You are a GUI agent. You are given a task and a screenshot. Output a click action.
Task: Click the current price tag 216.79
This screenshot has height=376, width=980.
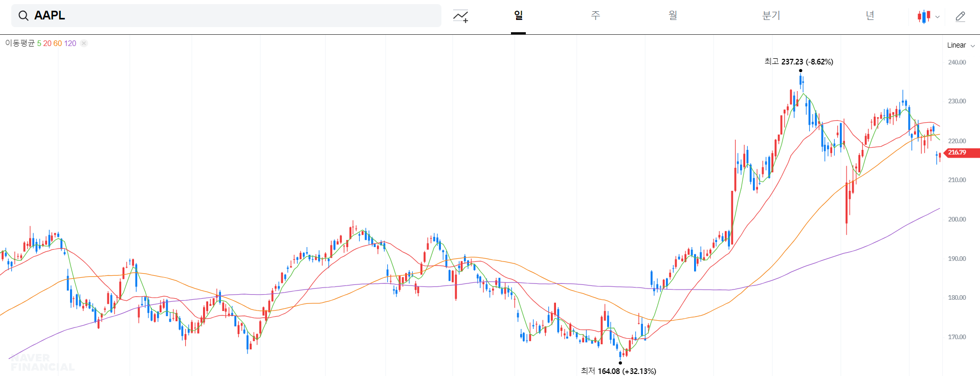(x=962, y=152)
